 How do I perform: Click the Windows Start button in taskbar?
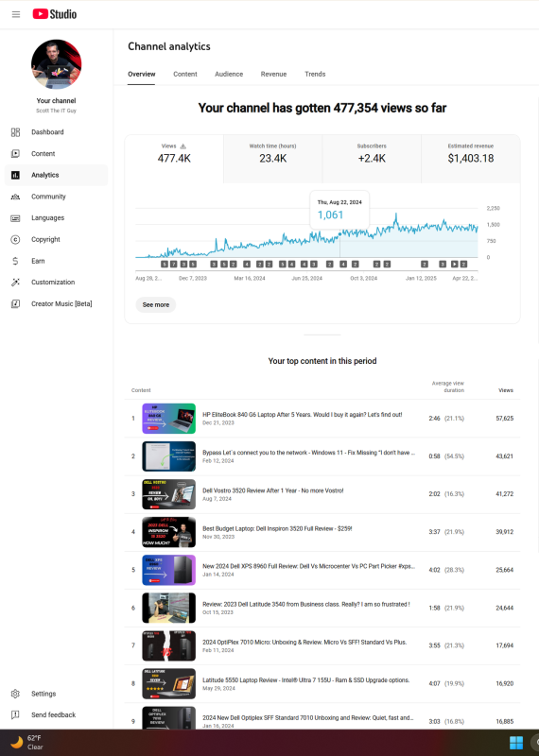tap(516, 743)
